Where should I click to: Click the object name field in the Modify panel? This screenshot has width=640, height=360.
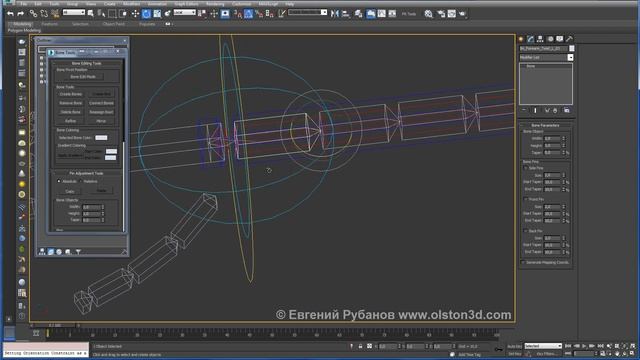click(x=543, y=48)
